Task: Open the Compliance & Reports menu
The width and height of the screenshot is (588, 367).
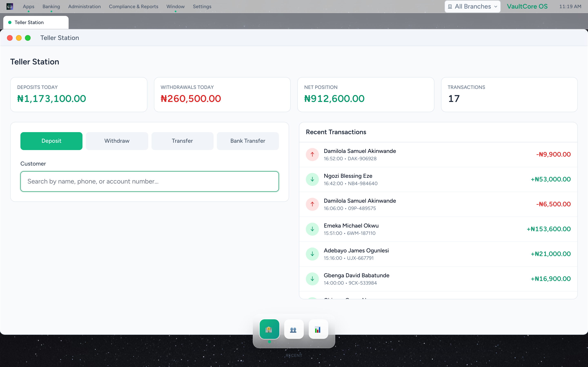Action: click(x=133, y=7)
